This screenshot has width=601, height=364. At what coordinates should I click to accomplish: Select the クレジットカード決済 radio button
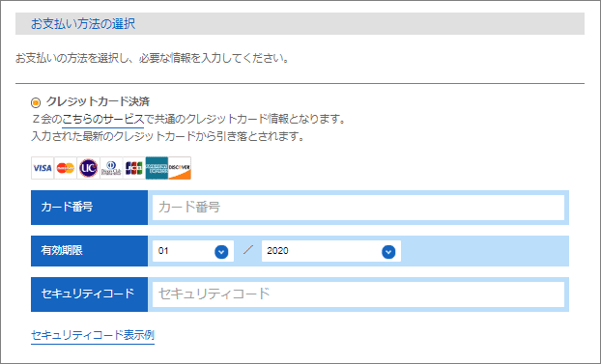coord(36,102)
